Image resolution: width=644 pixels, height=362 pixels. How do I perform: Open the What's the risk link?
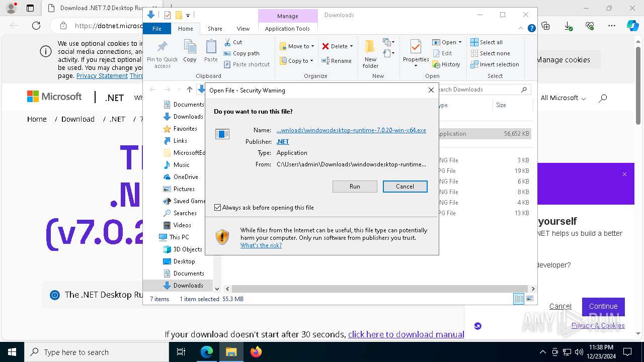(x=261, y=245)
